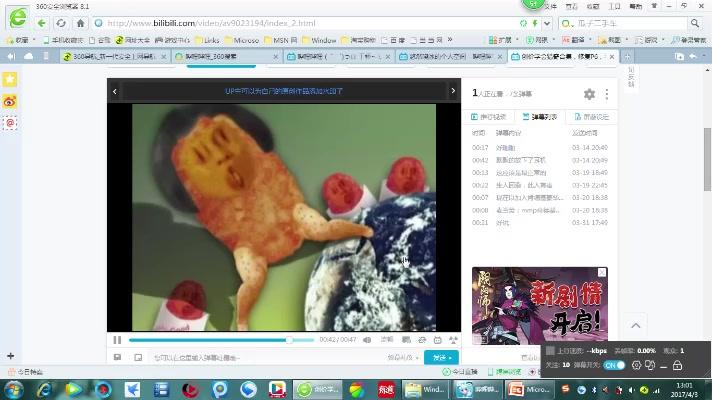Image resolution: width=712 pixels, height=400 pixels.
Task: Mute the tab audio in the tab bar
Action: (11, 56)
